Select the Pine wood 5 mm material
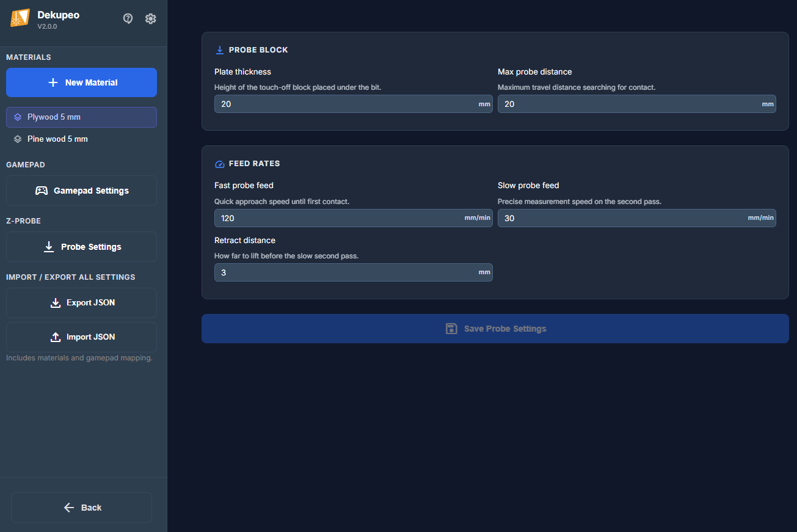797x532 pixels. 81,139
